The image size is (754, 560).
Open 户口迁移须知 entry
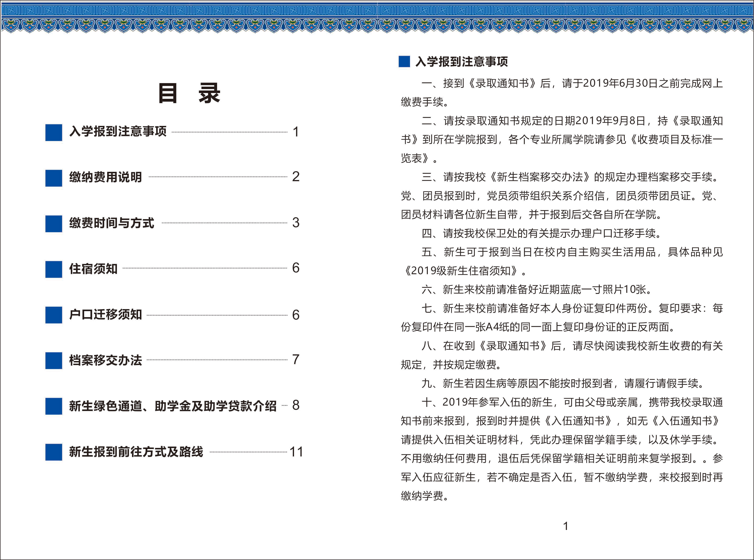[105, 315]
